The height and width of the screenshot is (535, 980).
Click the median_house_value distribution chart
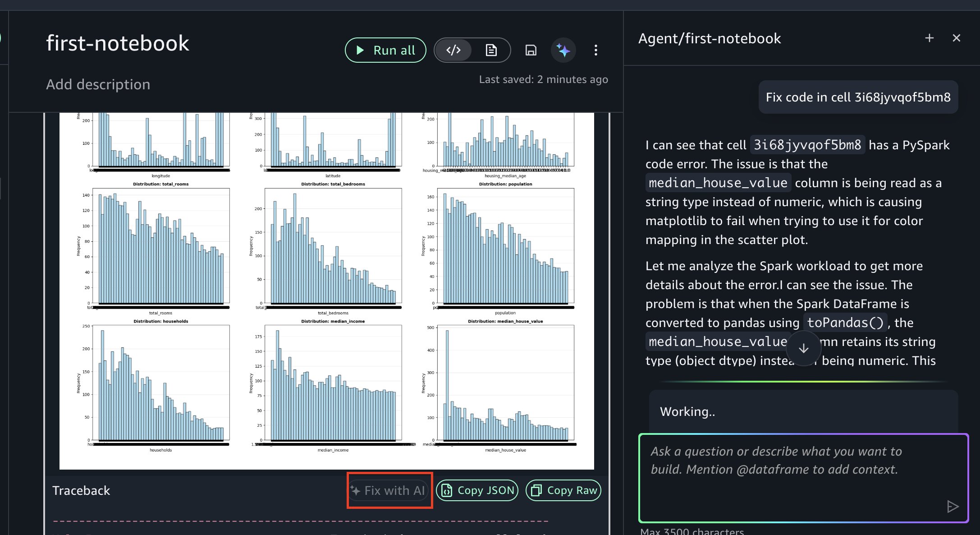coord(505,383)
